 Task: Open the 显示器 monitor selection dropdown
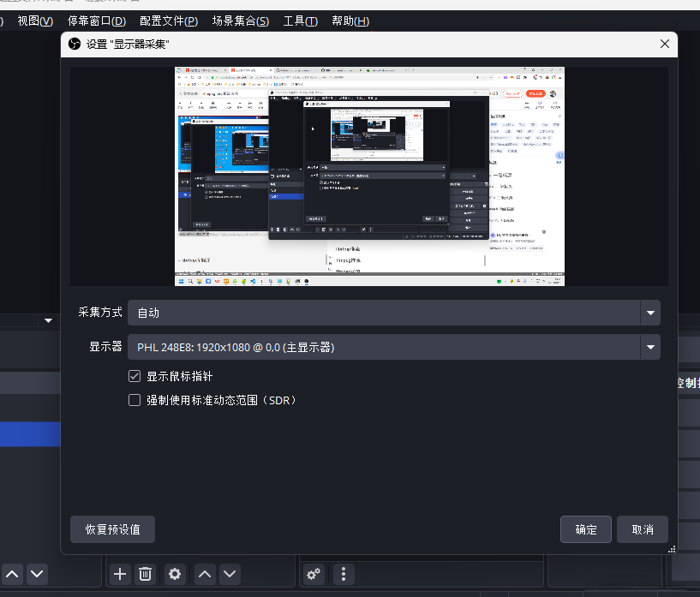[390, 347]
